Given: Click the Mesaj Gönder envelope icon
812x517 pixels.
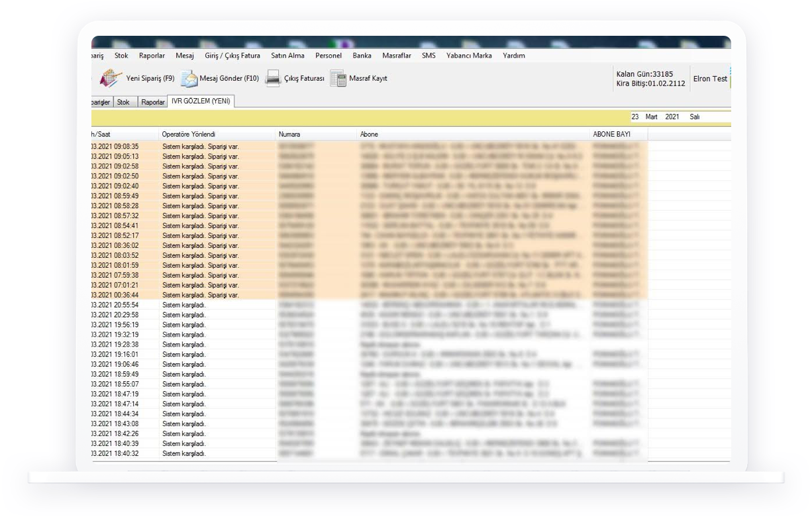Looking at the screenshot, I should (189, 78).
